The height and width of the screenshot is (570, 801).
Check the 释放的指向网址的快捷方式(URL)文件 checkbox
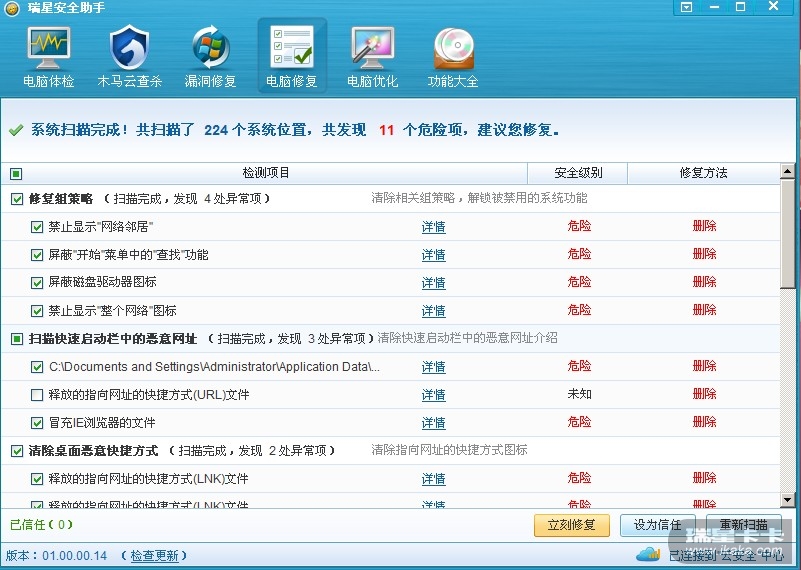(x=37, y=395)
